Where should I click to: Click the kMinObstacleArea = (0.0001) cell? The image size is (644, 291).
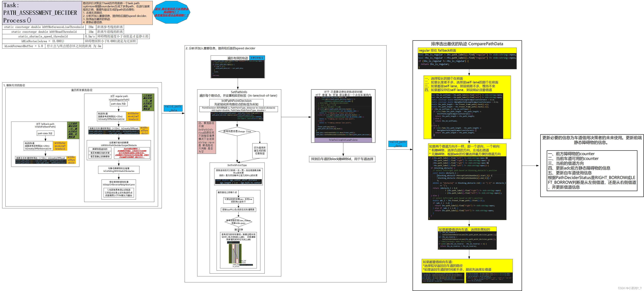pos(43,41)
